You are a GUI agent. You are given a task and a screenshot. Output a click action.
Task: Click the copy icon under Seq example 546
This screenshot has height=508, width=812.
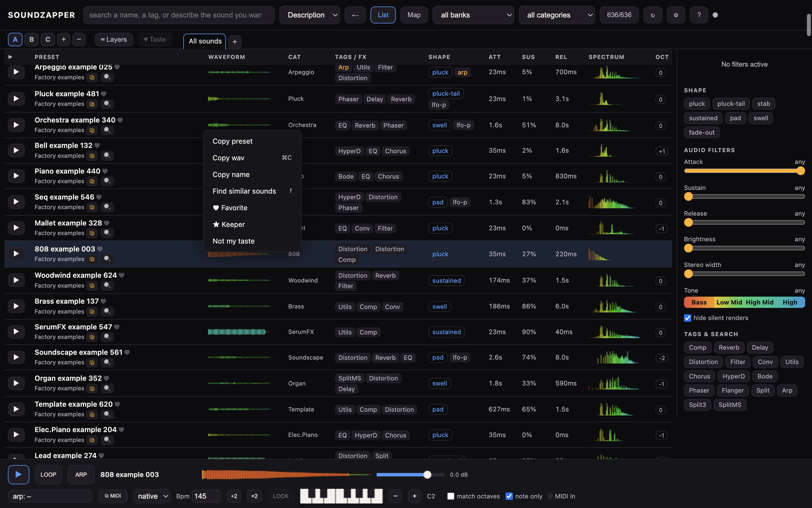click(92, 207)
